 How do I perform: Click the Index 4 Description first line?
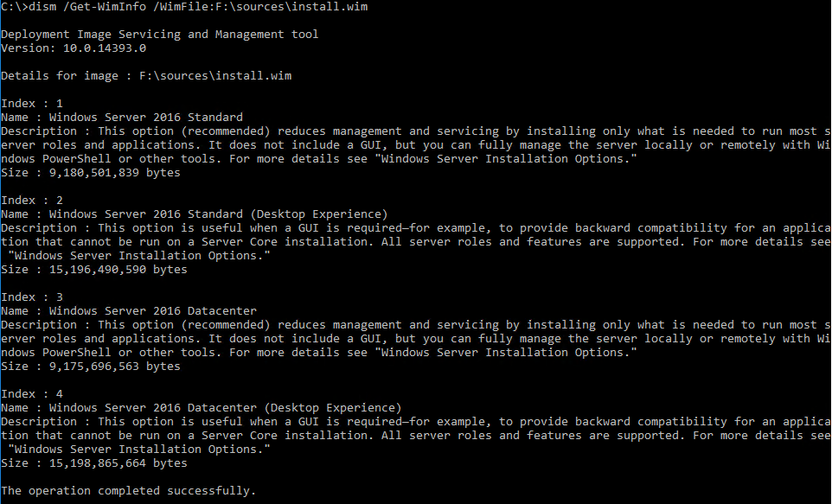(415, 422)
